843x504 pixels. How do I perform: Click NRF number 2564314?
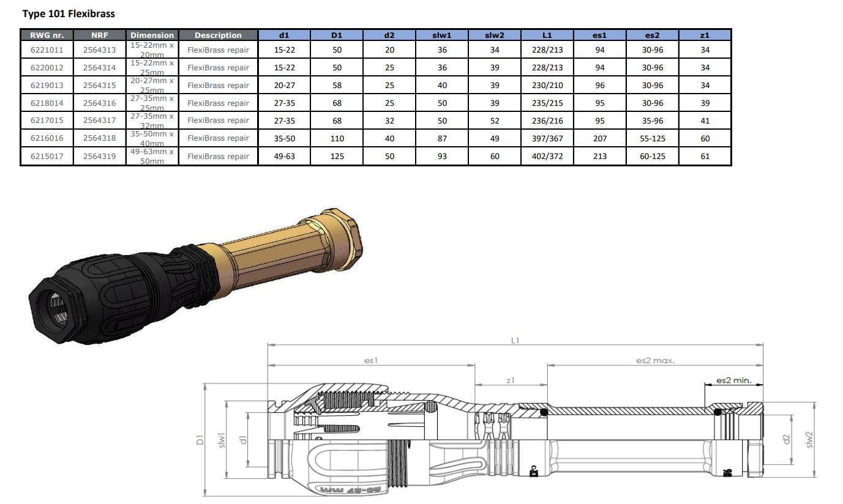(99, 68)
